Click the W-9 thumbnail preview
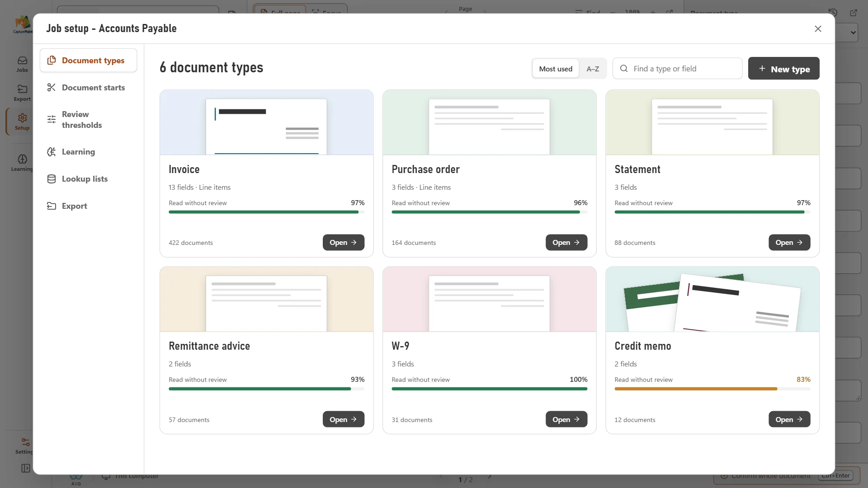The height and width of the screenshot is (488, 868). coord(489,299)
